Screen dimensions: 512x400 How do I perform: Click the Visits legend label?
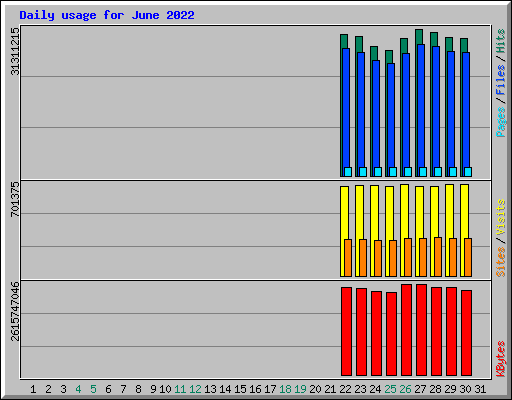(x=501, y=218)
